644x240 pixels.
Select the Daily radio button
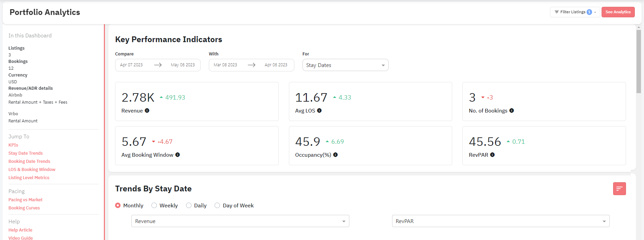[189, 205]
